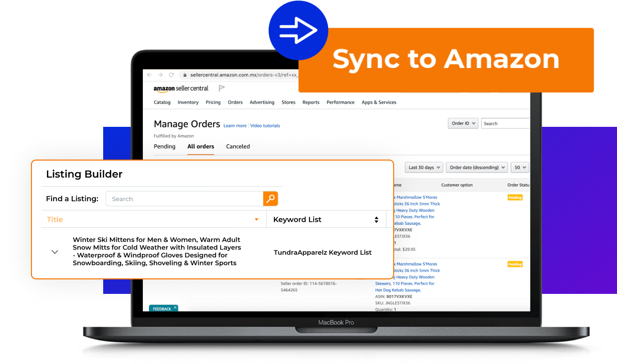Open the Catalog menu
The image size is (617, 364).
click(162, 102)
